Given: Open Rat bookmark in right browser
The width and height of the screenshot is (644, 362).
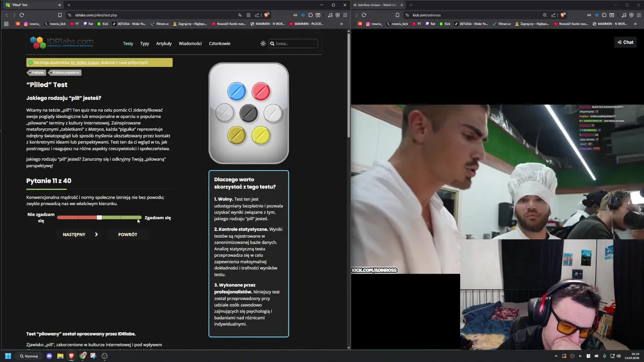Looking at the screenshot, I should tap(430, 24).
